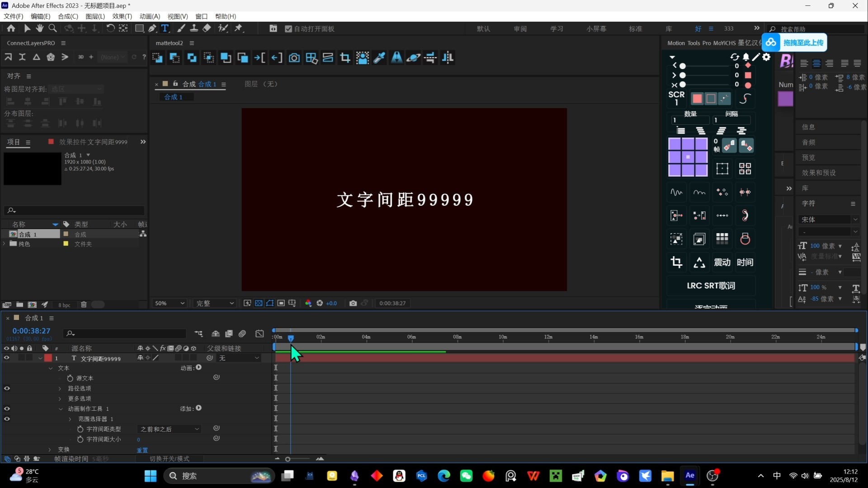Select the Rotation tool
Viewport: 868px width, 488px height.
110,28
